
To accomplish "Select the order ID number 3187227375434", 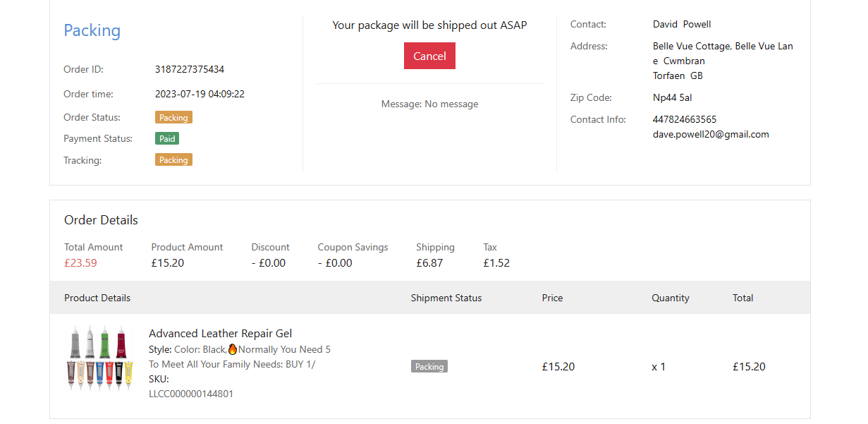I will point(190,69).
